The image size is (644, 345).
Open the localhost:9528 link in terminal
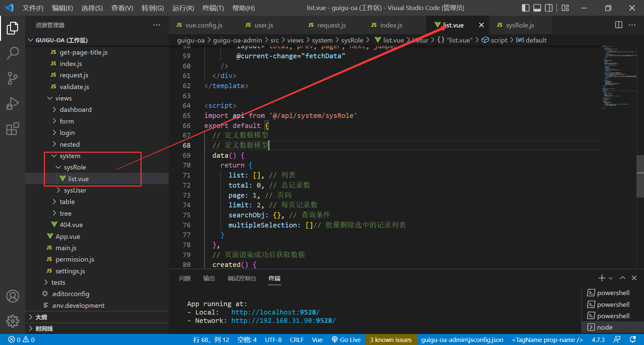click(275, 312)
